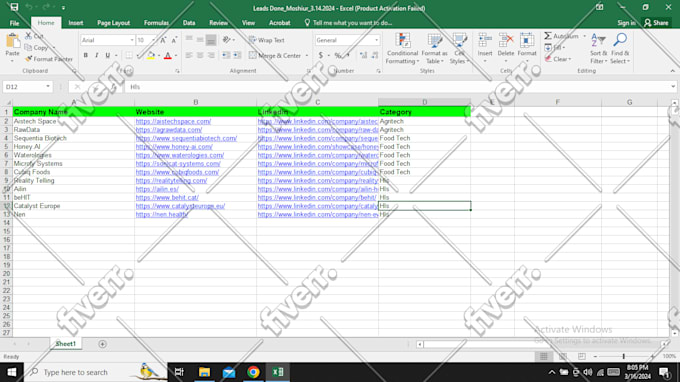
Task: Add a new sheet with plus icon
Action: 102,344
